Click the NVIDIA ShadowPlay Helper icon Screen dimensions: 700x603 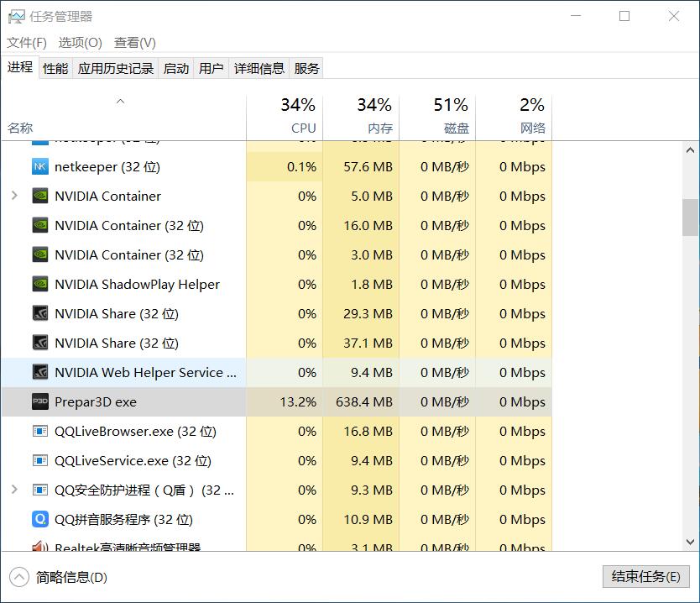click(x=40, y=284)
